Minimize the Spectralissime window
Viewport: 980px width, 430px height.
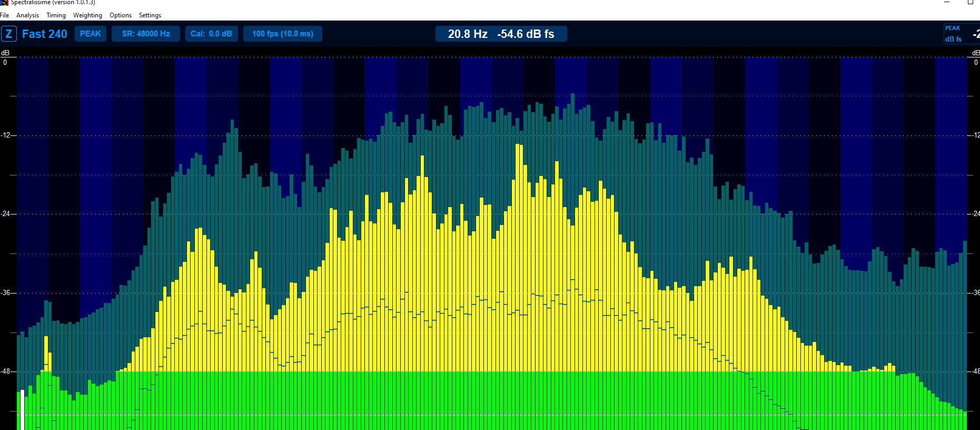947,2
